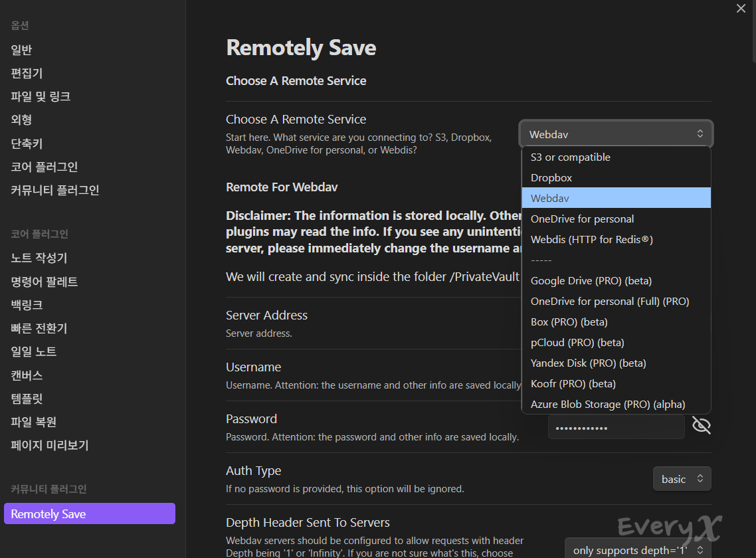Open 일일 노트 plugin settings

tap(34, 351)
